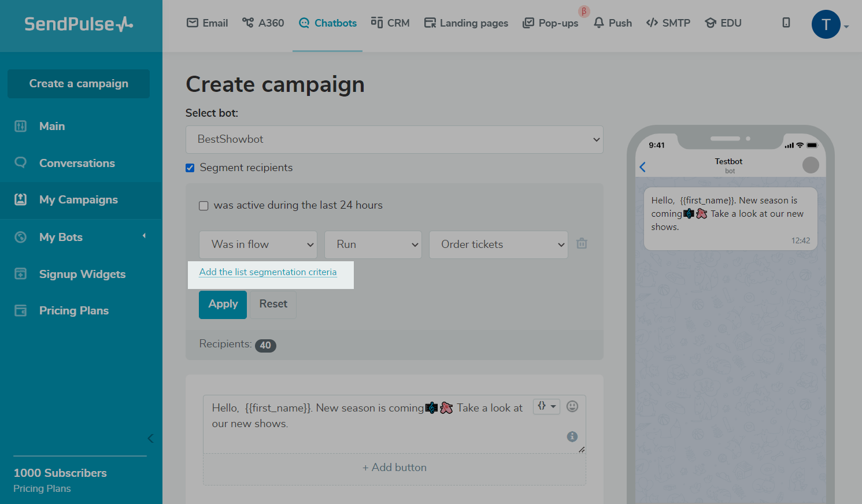Click the + Add button option
The height and width of the screenshot is (504, 862).
[394, 468]
